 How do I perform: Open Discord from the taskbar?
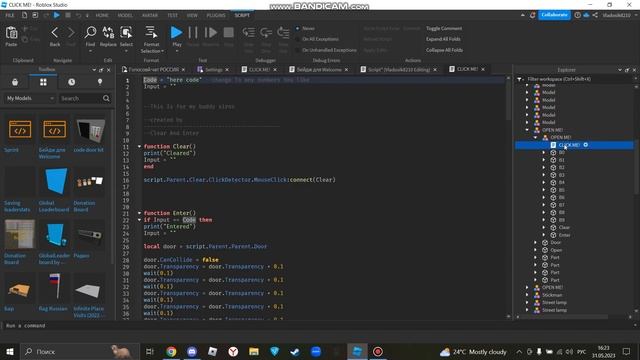pos(192,351)
